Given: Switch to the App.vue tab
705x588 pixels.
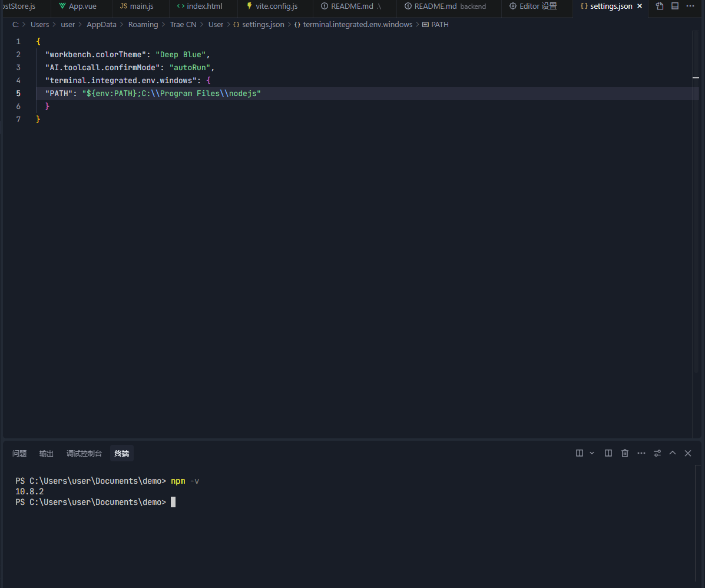Looking at the screenshot, I should tap(81, 6).
